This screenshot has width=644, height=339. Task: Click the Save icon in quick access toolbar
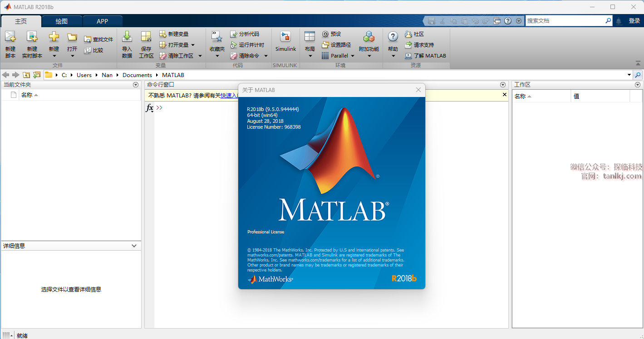click(x=432, y=21)
